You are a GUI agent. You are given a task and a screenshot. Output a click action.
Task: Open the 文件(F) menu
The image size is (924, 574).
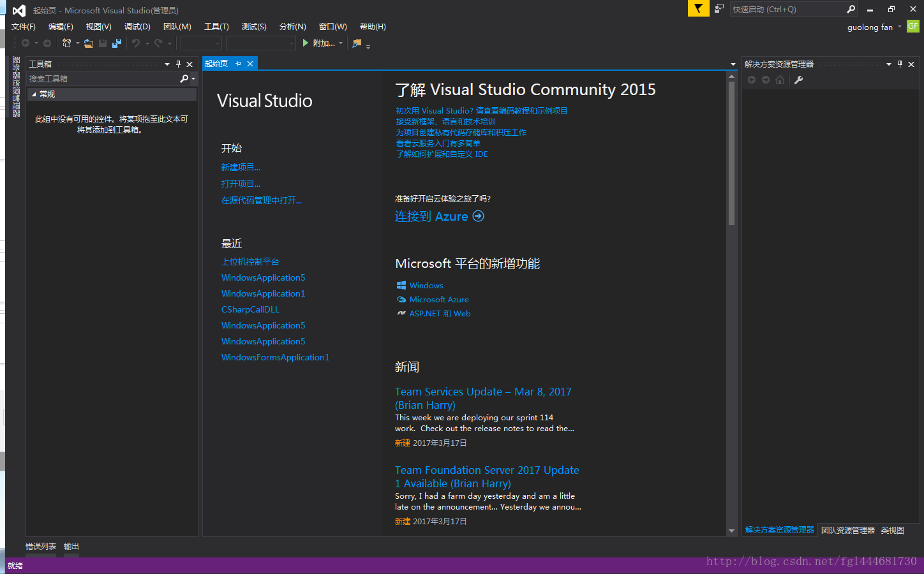click(24, 27)
